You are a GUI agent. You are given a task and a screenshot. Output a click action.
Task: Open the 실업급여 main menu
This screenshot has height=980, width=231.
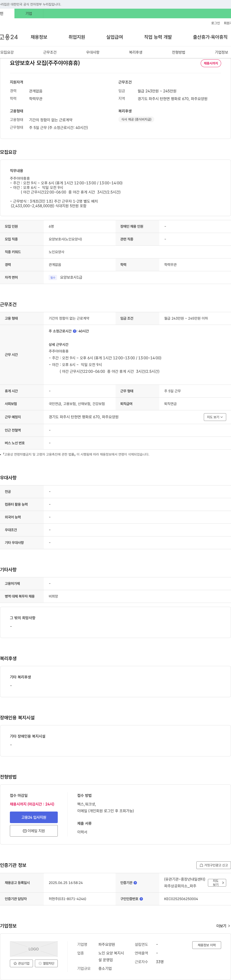[115, 37]
